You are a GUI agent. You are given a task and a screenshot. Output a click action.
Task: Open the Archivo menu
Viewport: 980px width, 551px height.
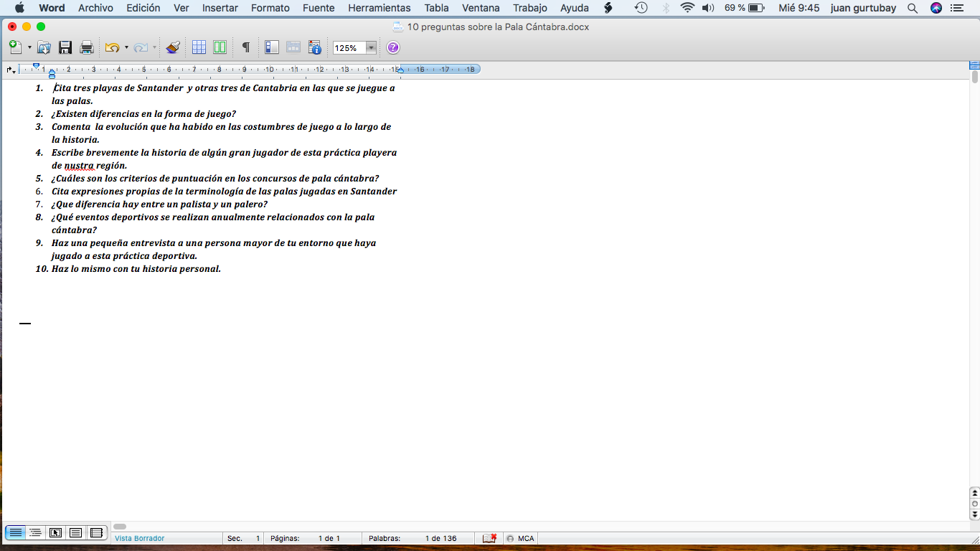tap(95, 8)
